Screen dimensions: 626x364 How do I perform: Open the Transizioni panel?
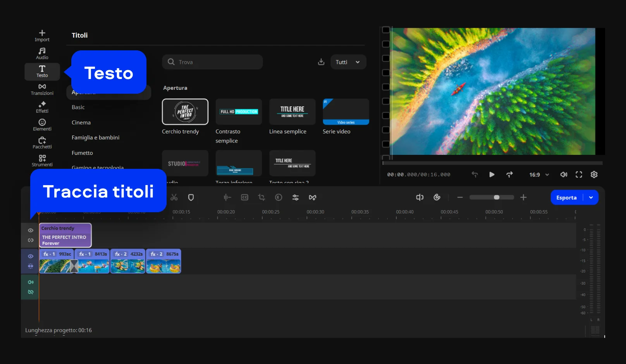(x=42, y=89)
